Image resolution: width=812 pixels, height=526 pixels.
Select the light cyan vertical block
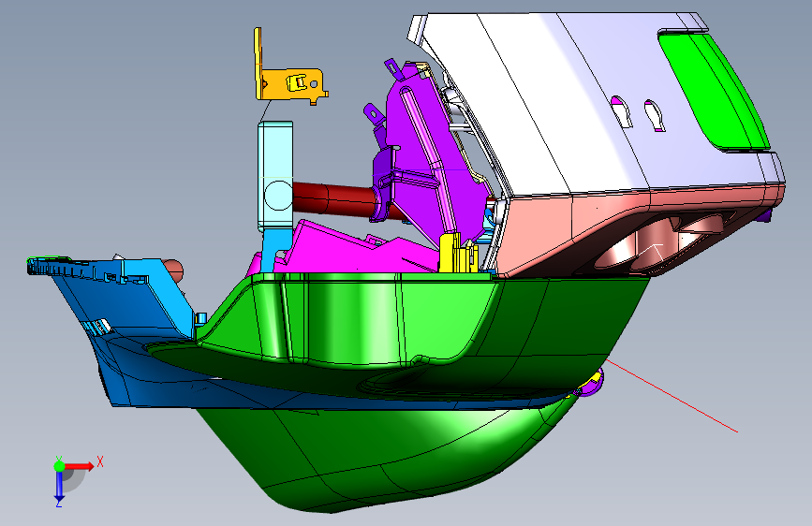pos(275,176)
